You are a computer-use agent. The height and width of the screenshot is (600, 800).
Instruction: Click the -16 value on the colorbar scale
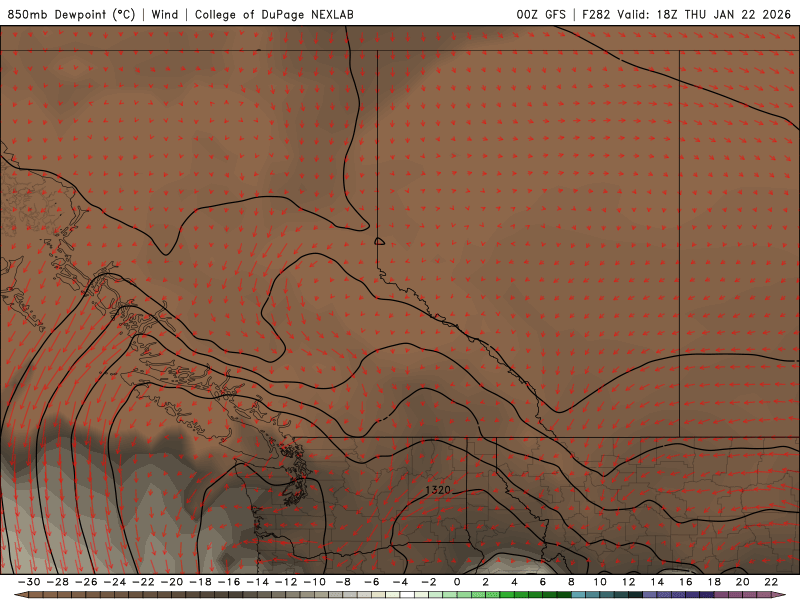229,582
